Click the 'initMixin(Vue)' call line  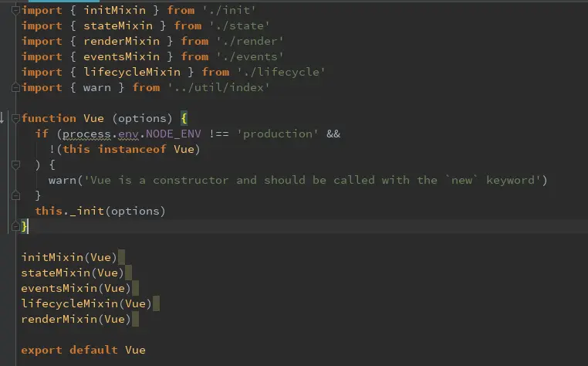[69, 257]
